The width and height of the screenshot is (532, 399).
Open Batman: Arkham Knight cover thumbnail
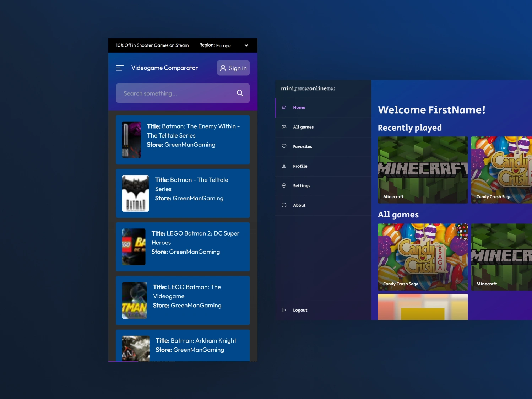(136, 349)
